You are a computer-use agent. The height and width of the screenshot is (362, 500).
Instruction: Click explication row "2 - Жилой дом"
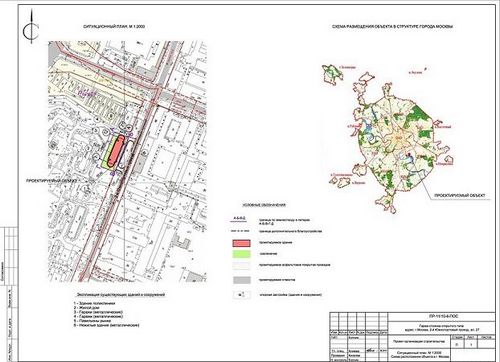click(x=87, y=308)
